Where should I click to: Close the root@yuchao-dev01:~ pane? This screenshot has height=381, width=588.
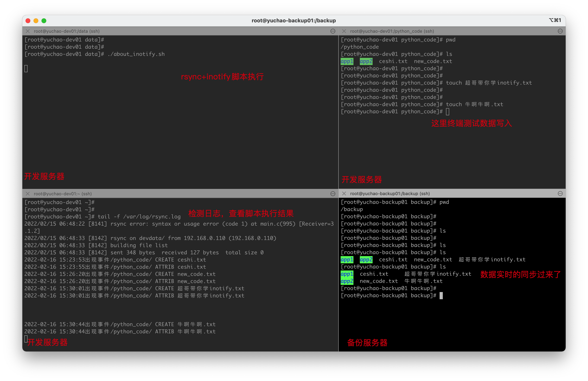[x=28, y=194]
